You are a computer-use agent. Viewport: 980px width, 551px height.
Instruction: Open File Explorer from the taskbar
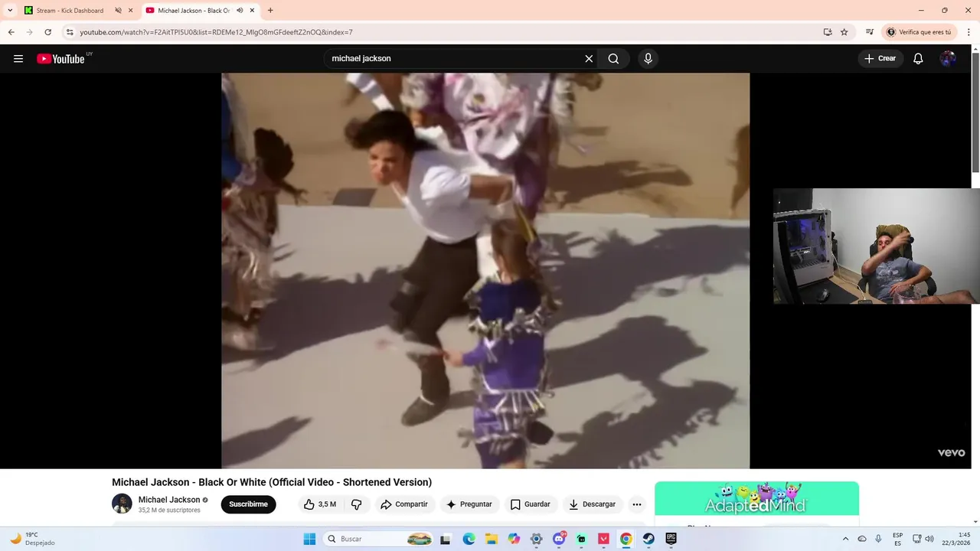coord(492,539)
